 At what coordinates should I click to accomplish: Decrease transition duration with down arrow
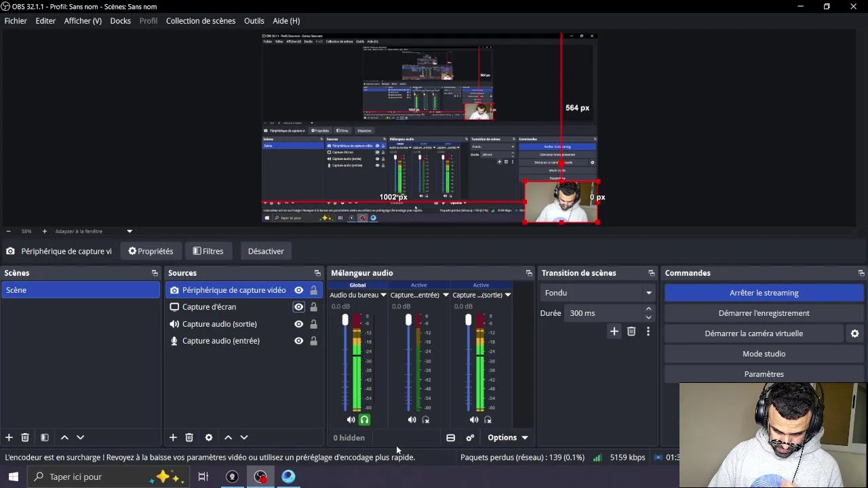pos(649,317)
